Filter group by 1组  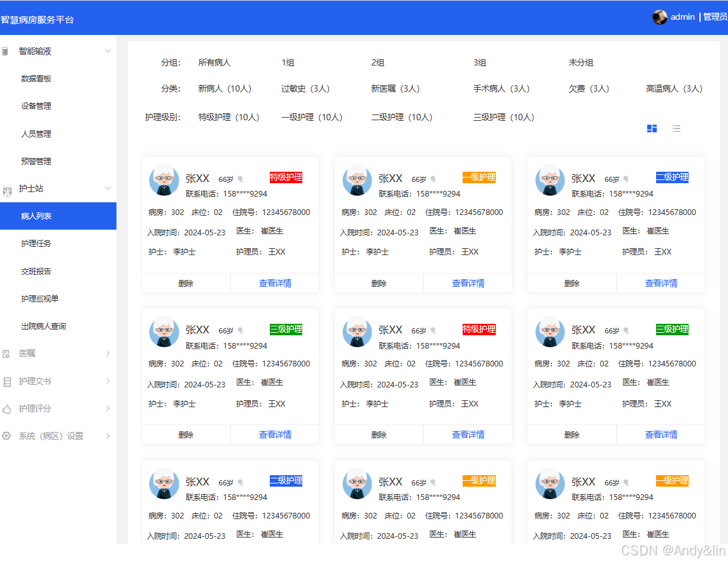(288, 62)
